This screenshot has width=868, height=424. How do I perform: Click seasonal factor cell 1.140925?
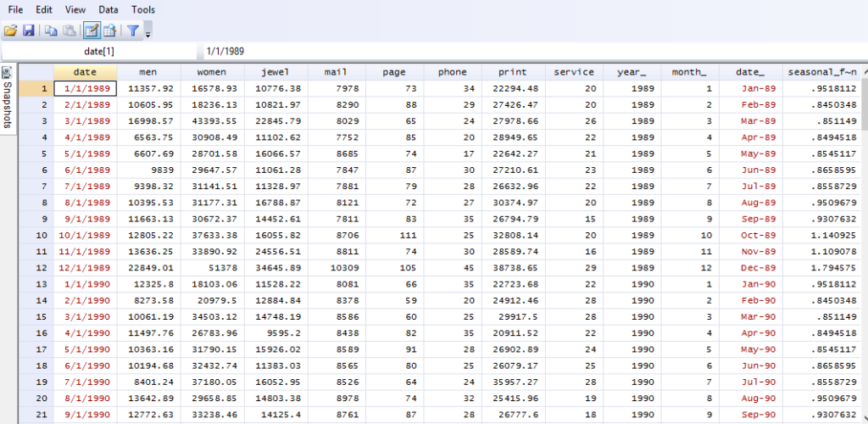pos(821,235)
